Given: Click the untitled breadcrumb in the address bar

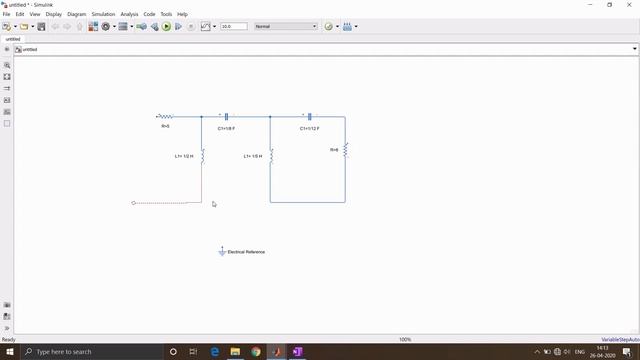Looking at the screenshot, I should coord(30,49).
